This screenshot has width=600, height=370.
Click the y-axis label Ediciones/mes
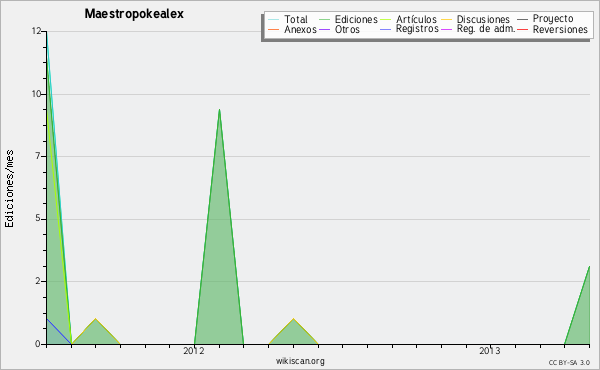(x=9, y=189)
